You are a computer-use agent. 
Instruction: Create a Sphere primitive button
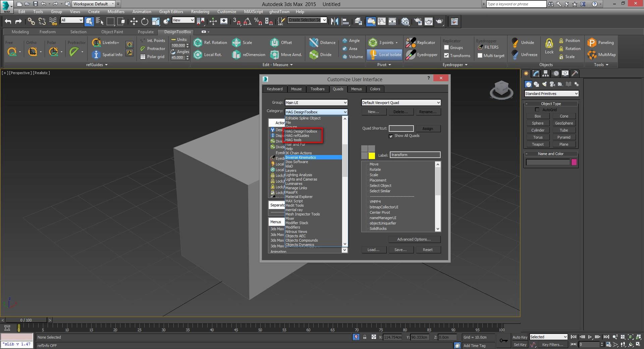pos(538,123)
